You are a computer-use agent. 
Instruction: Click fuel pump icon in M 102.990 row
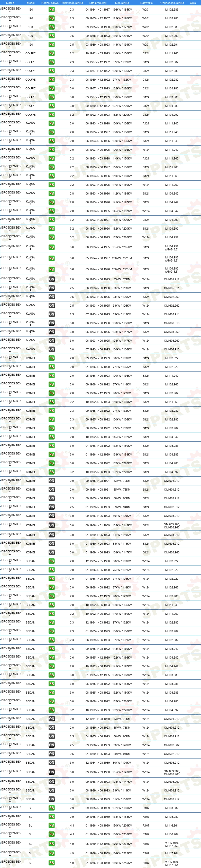click(x=51, y=36)
